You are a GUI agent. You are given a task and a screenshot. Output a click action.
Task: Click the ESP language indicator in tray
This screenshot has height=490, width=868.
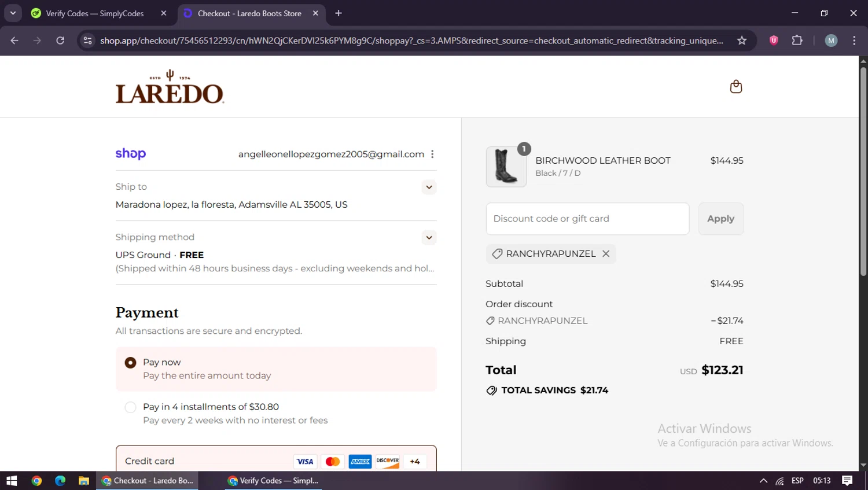tap(797, 481)
